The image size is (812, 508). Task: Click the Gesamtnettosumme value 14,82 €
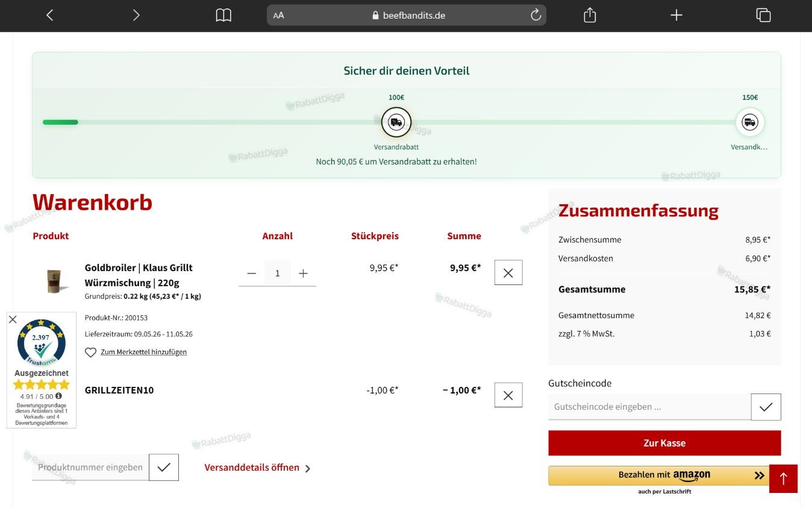(x=758, y=315)
